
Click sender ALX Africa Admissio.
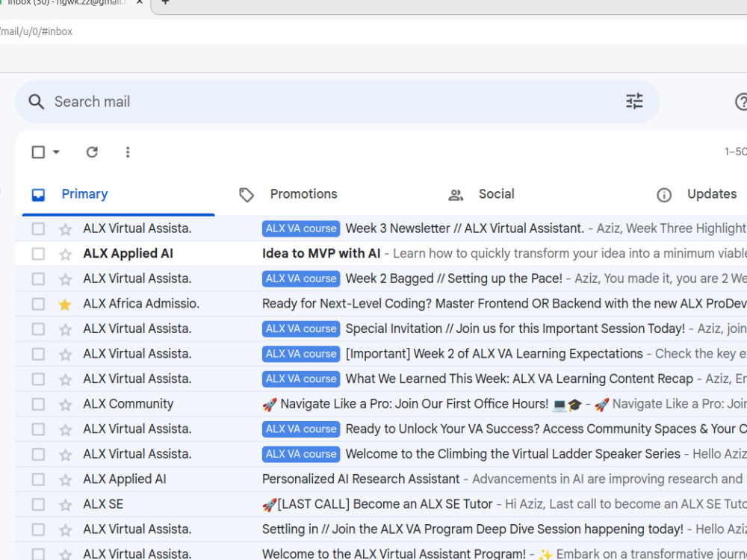(x=141, y=304)
